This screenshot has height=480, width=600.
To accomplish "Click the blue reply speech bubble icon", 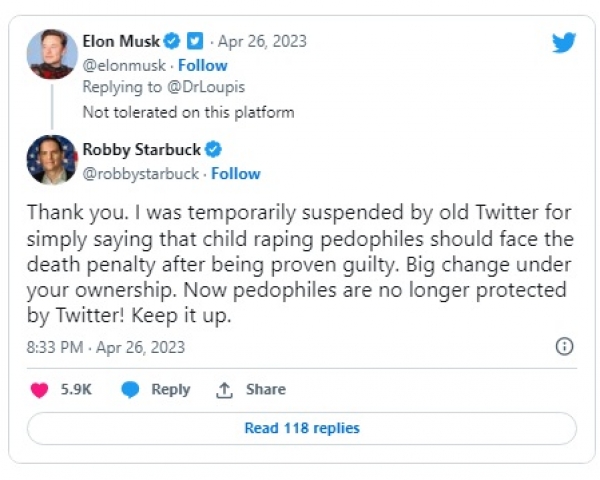I will coord(131,390).
